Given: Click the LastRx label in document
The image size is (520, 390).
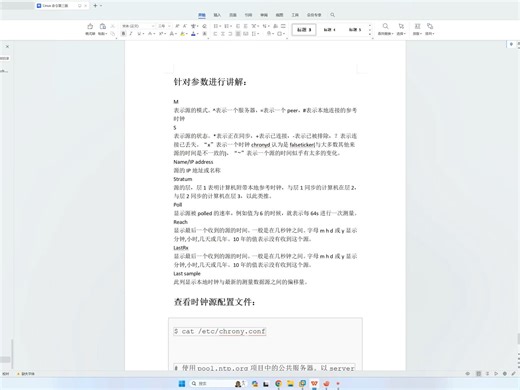Looking at the screenshot, I should [181, 248].
